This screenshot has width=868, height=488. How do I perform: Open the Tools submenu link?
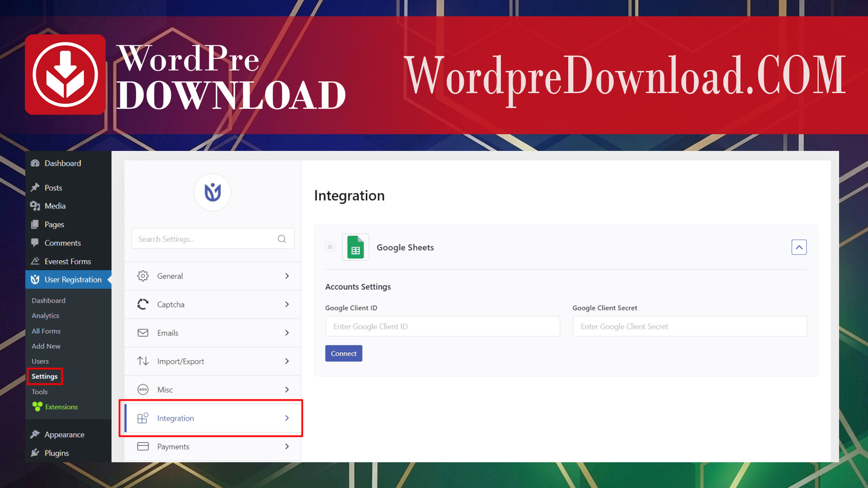coord(39,392)
